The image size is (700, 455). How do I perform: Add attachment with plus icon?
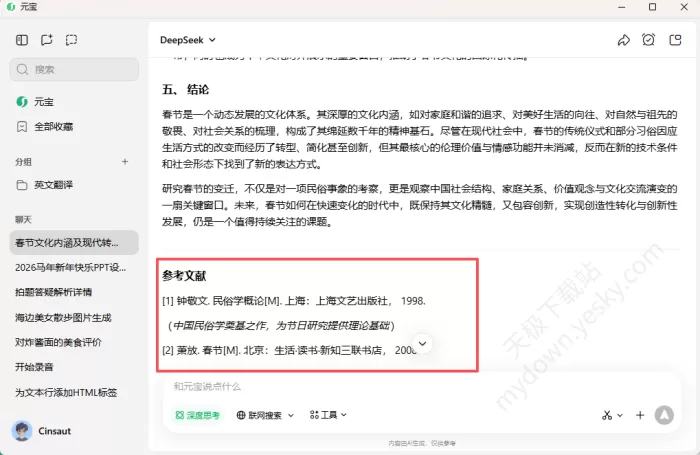click(640, 415)
